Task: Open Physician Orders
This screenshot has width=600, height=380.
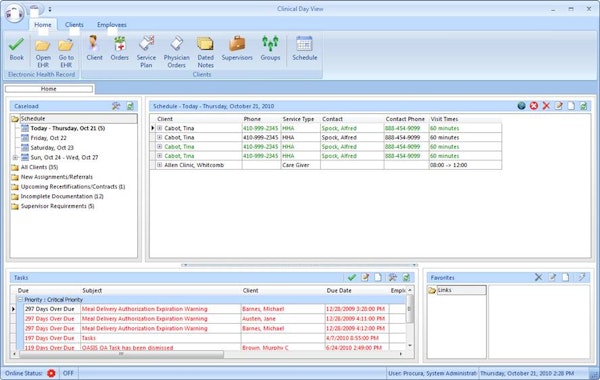Action: [176, 52]
